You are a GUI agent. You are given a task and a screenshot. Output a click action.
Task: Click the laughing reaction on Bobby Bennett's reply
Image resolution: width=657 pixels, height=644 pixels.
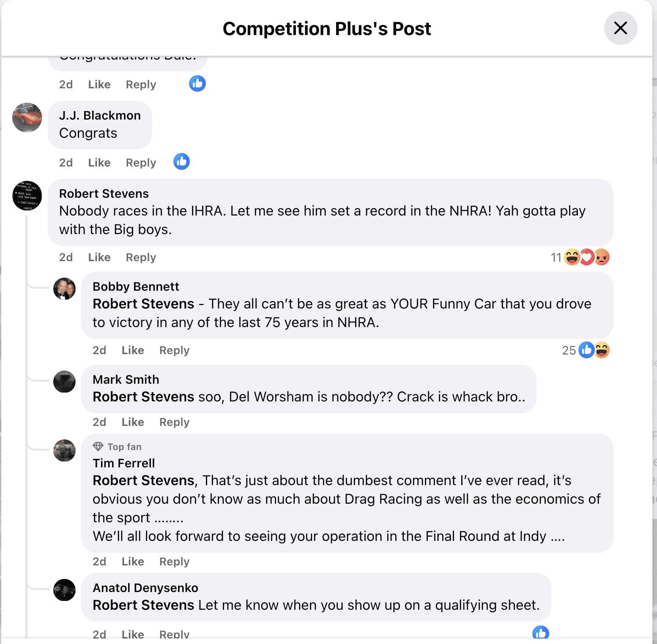click(602, 350)
